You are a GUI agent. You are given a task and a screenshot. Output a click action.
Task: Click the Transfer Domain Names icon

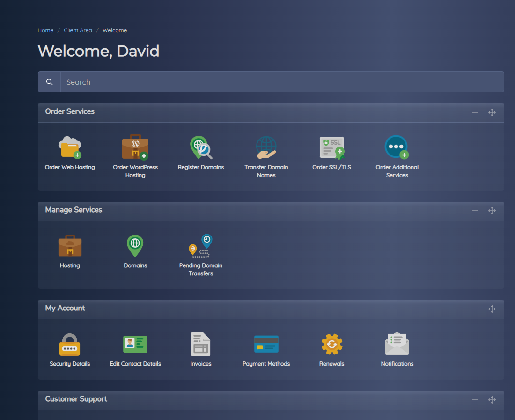coord(266,147)
